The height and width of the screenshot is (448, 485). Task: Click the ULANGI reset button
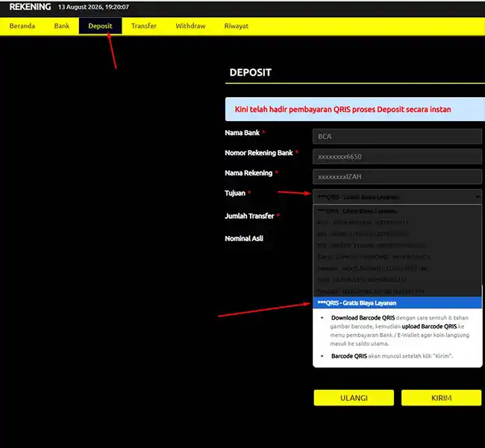click(354, 398)
